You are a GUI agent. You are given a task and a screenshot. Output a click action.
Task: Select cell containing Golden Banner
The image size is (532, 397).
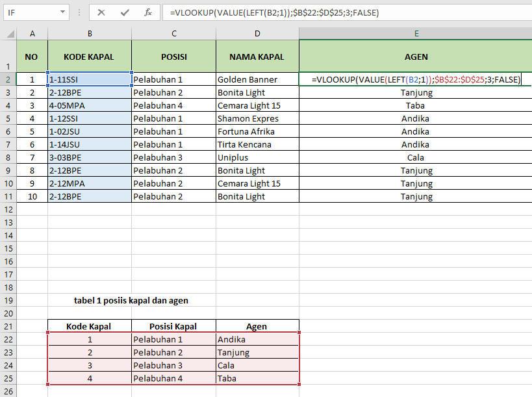[257, 79]
